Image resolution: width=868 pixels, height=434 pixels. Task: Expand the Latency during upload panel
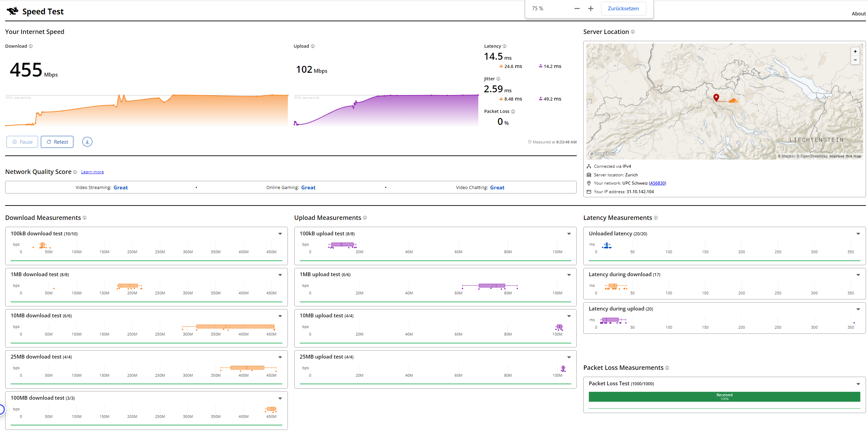(858, 309)
